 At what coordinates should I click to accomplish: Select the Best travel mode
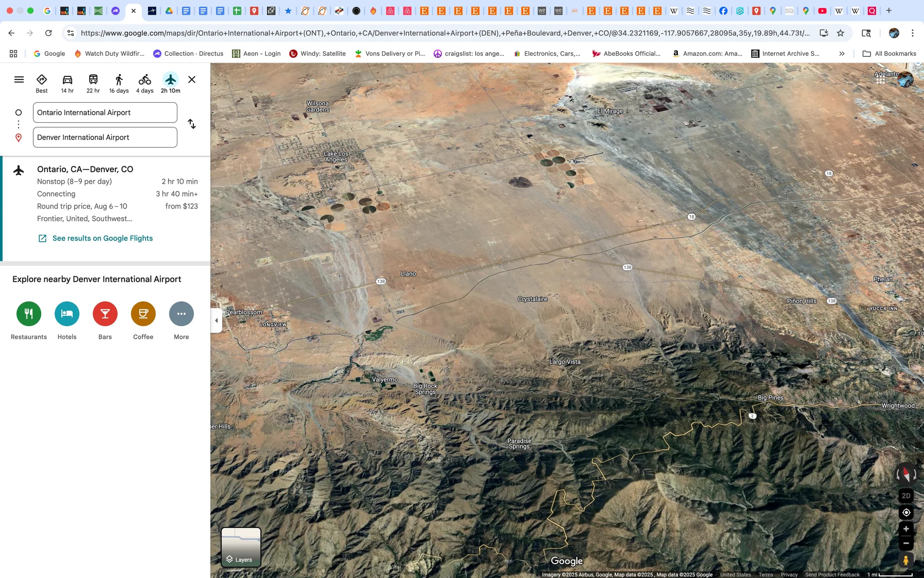point(42,84)
